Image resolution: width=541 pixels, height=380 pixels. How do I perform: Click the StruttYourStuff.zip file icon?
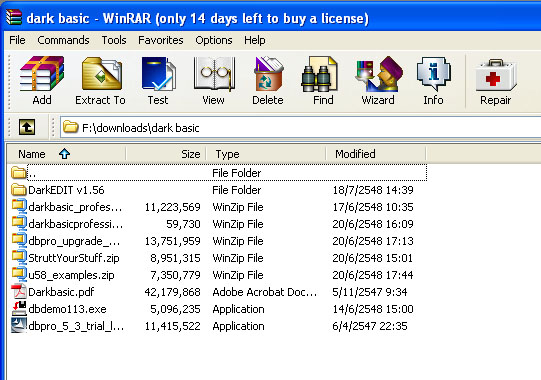(19, 257)
